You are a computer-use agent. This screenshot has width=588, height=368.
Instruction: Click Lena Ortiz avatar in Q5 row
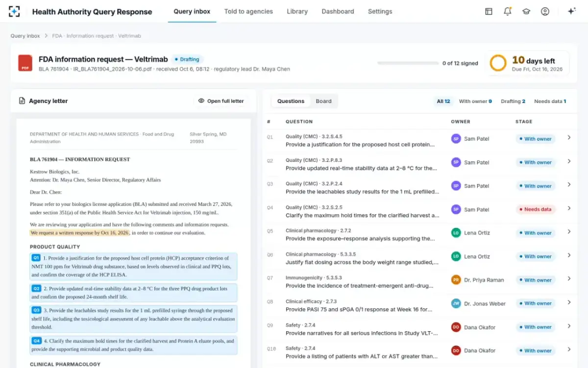(x=456, y=233)
